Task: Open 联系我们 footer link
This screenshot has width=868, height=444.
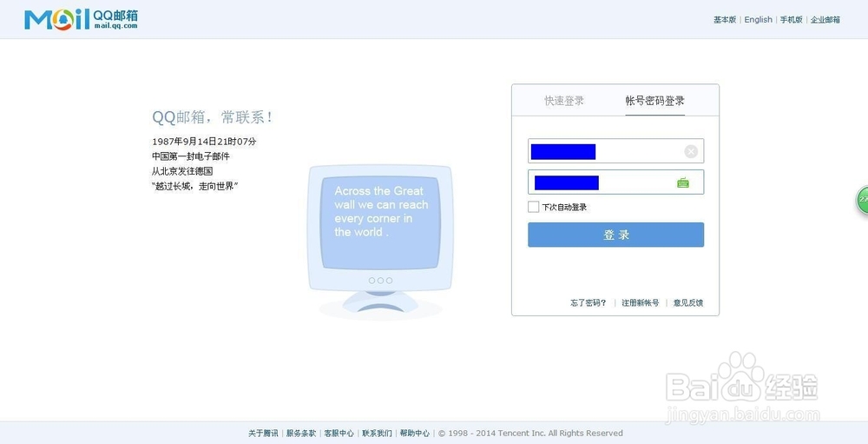Action: click(x=377, y=433)
